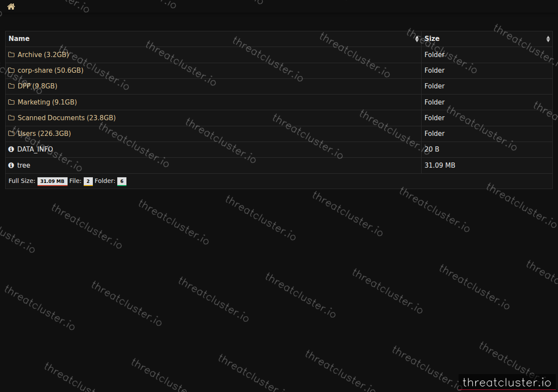Open the Marketing (9.1GB) folder
This screenshot has height=392, width=558.
coord(47,102)
